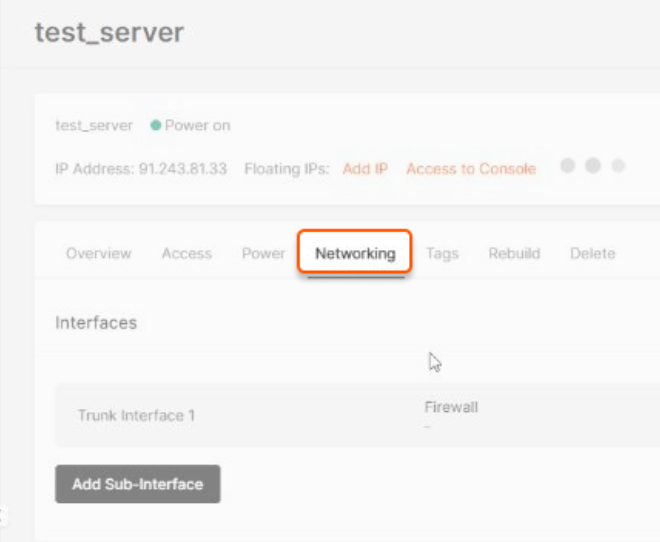The height and width of the screenshot is (542, 660).
Task: Click the IP Address 91.243.81.33 text
Action: 141,169
